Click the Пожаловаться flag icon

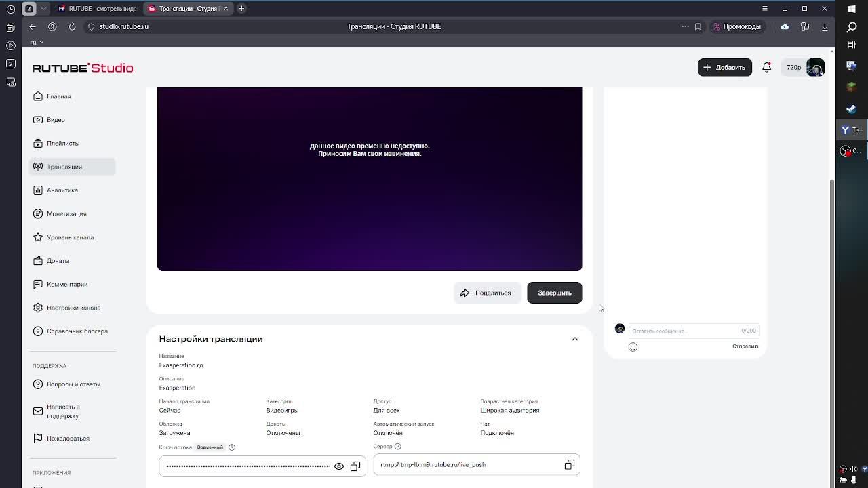tap(38, 439)
